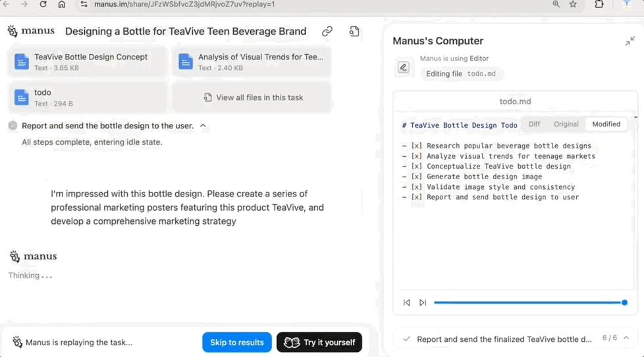Viewport: 644px width, 357px height.
Task: Click Skip to results button
Action: (x=237, y=343)
